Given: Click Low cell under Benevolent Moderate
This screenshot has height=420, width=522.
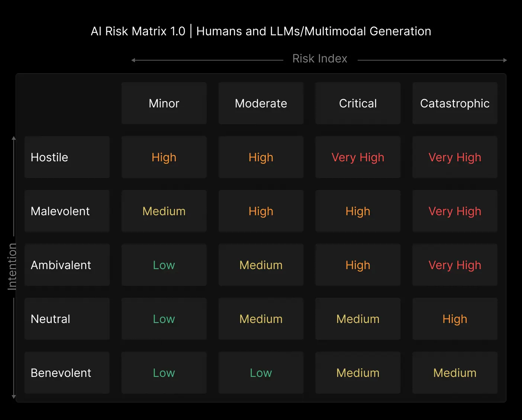Looking at the screenshot, I should pos(261,373).
